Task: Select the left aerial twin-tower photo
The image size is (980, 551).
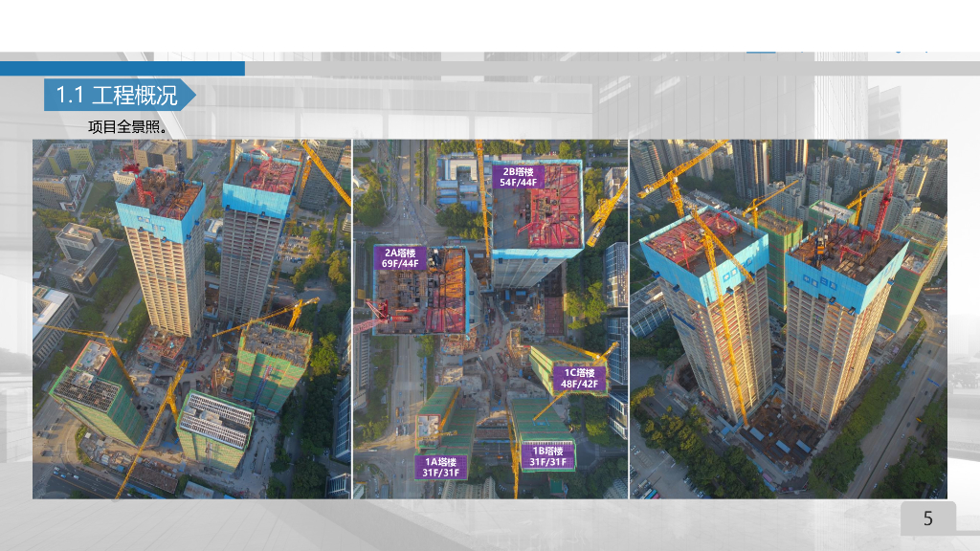Action: [191, 320]
